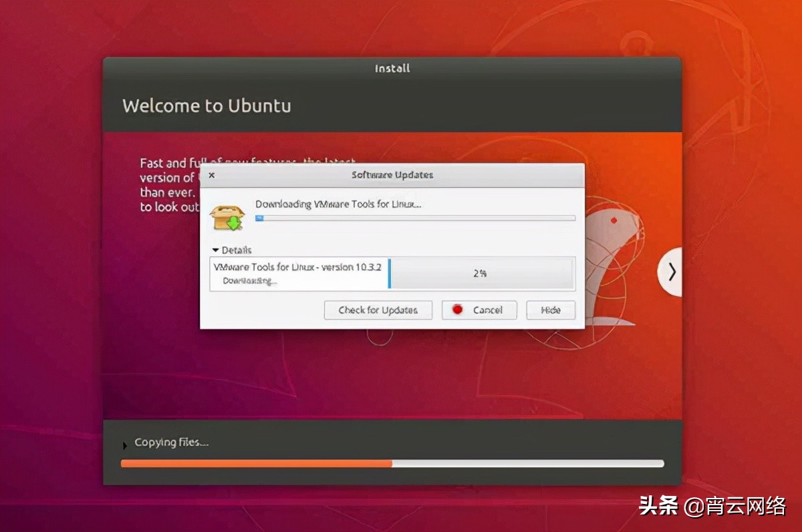Click the orange installer progress bar

(392, 463)
